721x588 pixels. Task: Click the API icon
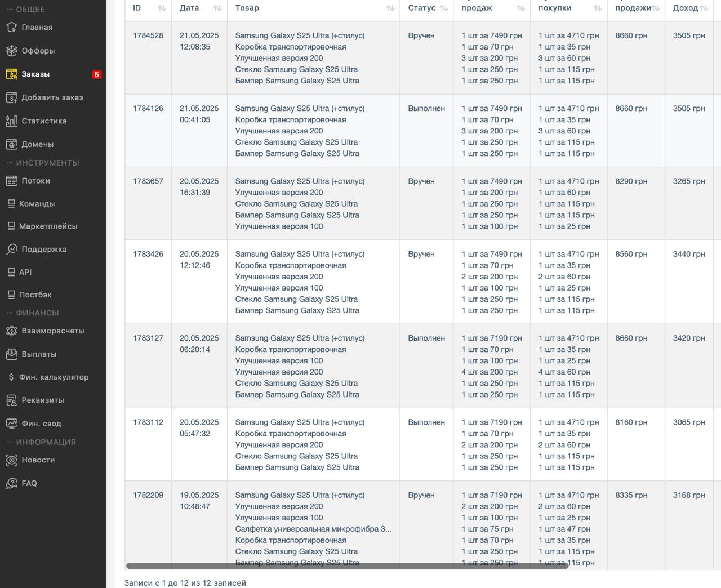pyautogui.click(x=11, y=272)
